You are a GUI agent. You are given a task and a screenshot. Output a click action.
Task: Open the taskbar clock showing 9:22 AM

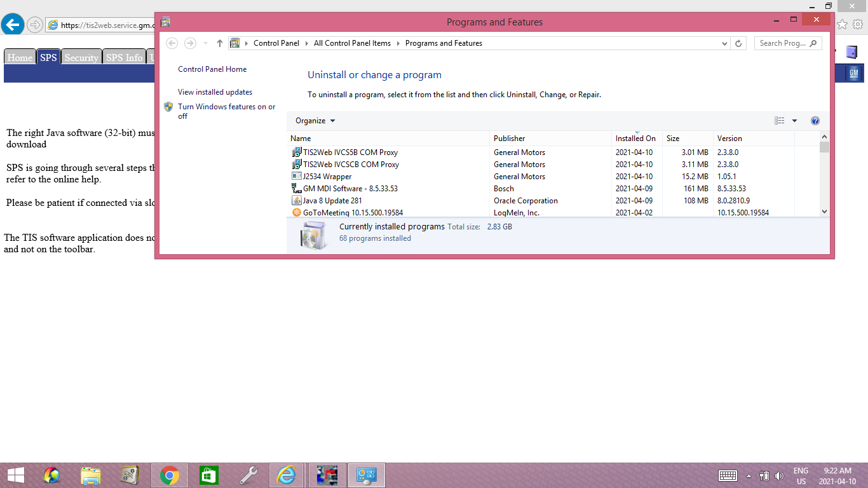point(837,476)
